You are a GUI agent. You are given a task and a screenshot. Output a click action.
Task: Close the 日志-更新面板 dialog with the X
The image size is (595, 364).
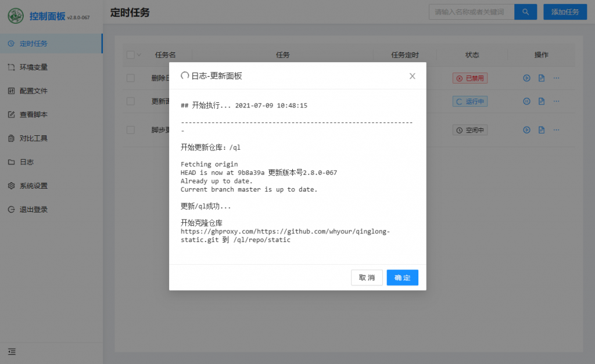point(412,76)
